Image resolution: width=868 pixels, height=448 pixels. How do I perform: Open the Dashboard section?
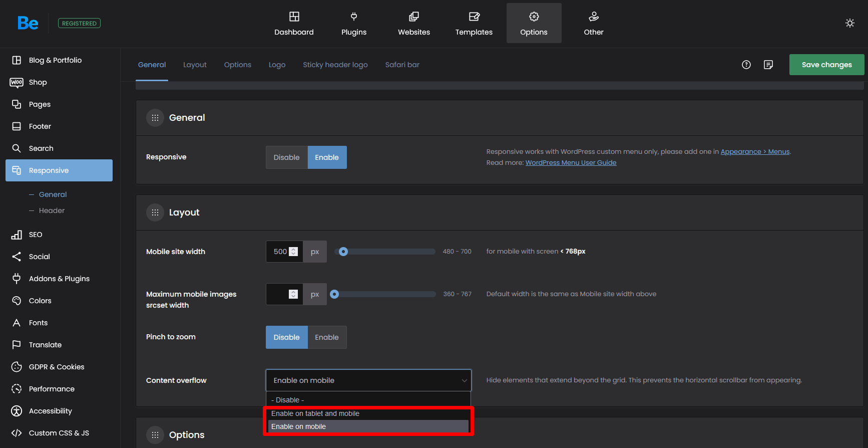click(294, 23)
